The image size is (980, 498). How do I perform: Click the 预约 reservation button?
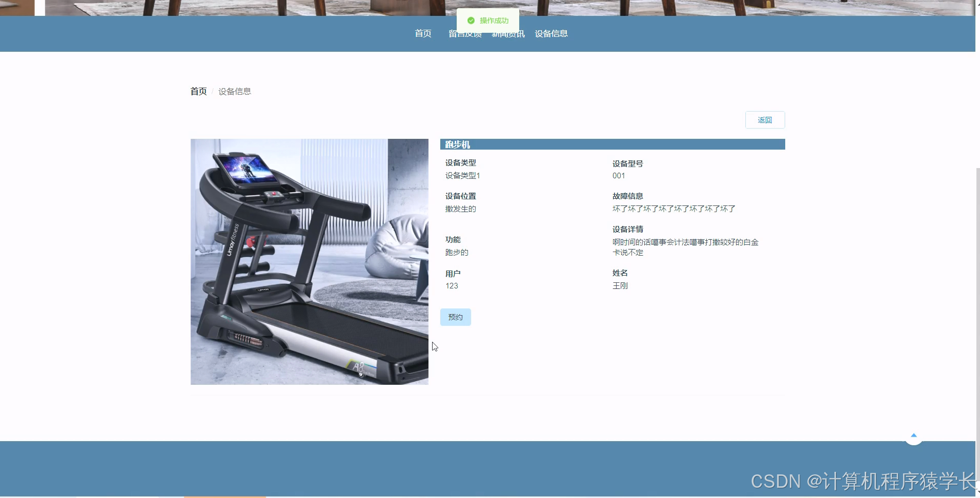(455, 317)
